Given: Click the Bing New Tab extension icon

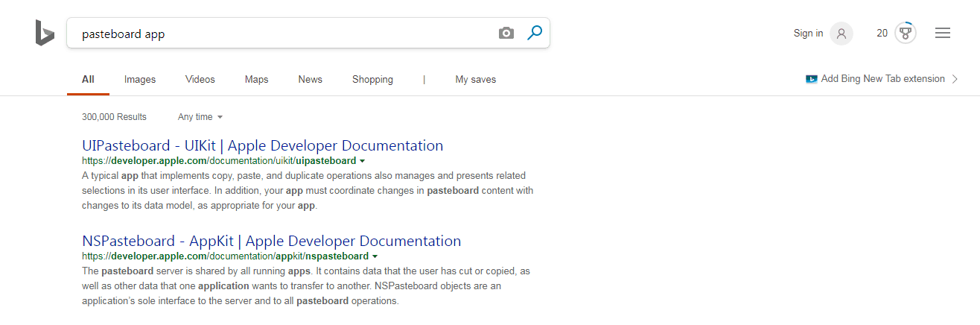Looking at the screenshot, I should pos(812,79).
